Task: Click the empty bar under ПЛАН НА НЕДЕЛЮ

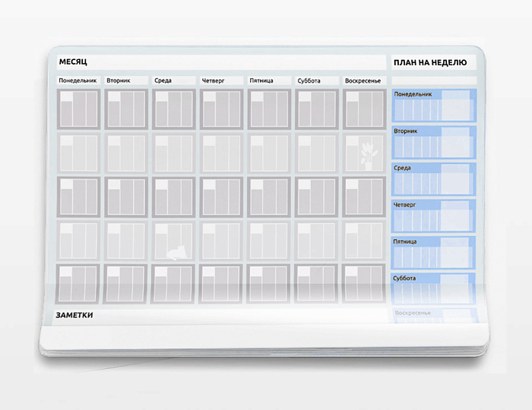Action: pos(434,80)
